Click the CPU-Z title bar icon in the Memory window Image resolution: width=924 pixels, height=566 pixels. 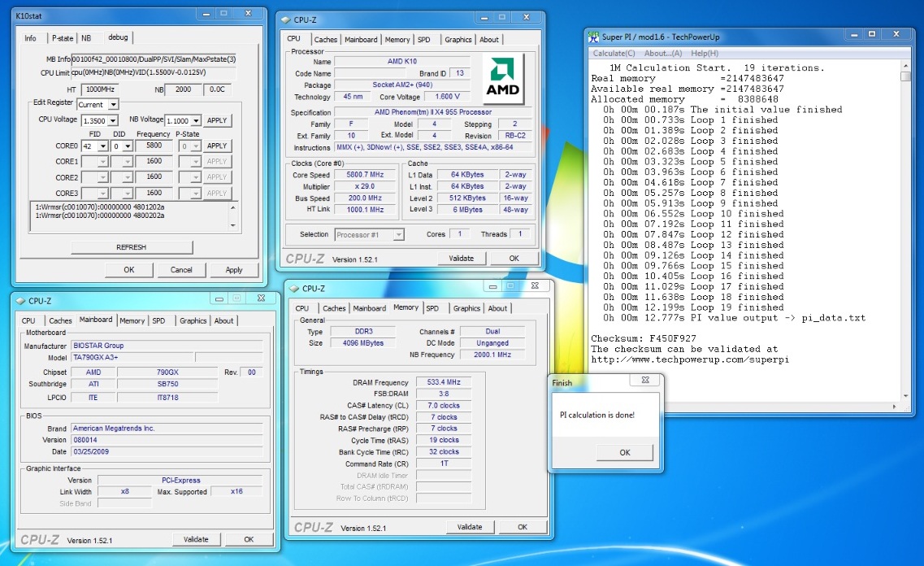click(x=295, y=289)
